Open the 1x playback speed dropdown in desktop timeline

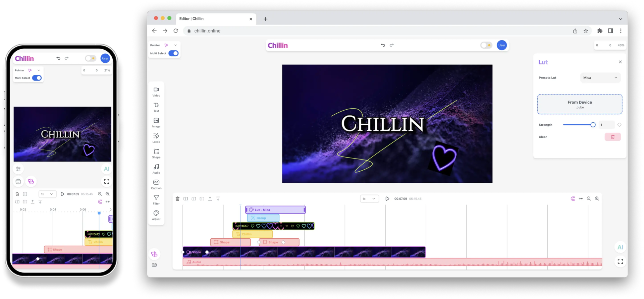[369, 199]
